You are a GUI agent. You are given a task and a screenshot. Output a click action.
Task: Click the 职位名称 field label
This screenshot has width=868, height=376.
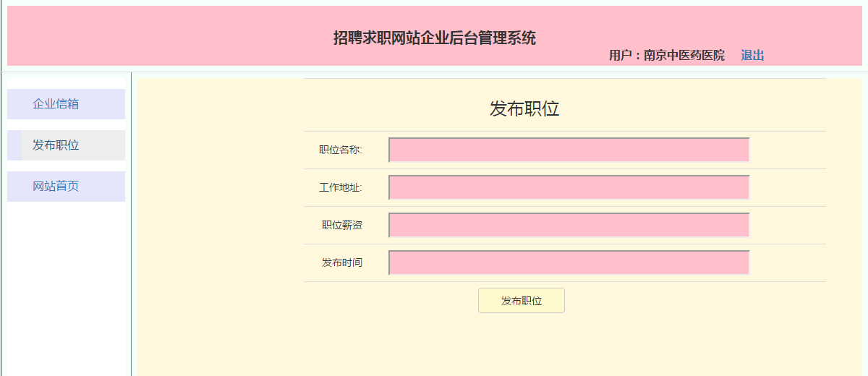[341, 150]
